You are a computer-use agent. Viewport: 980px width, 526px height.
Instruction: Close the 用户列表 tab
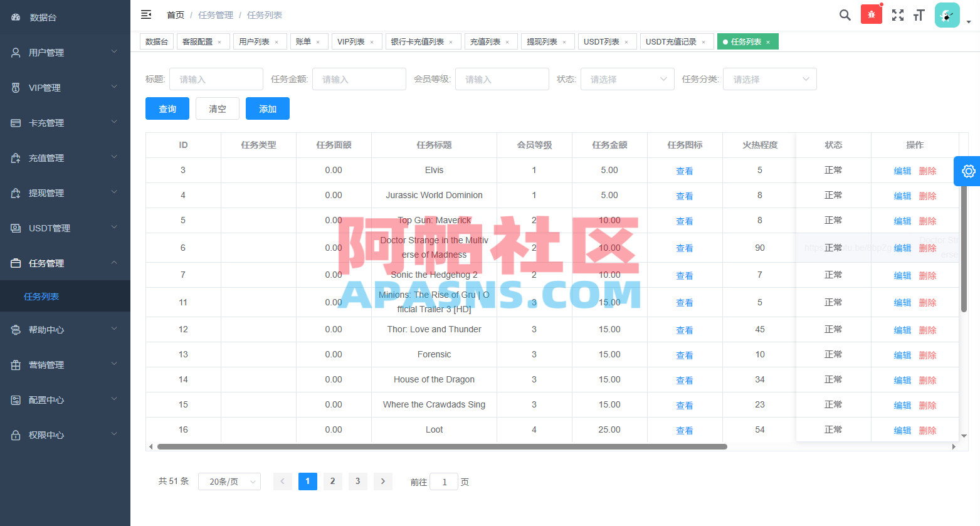[277, 42]
